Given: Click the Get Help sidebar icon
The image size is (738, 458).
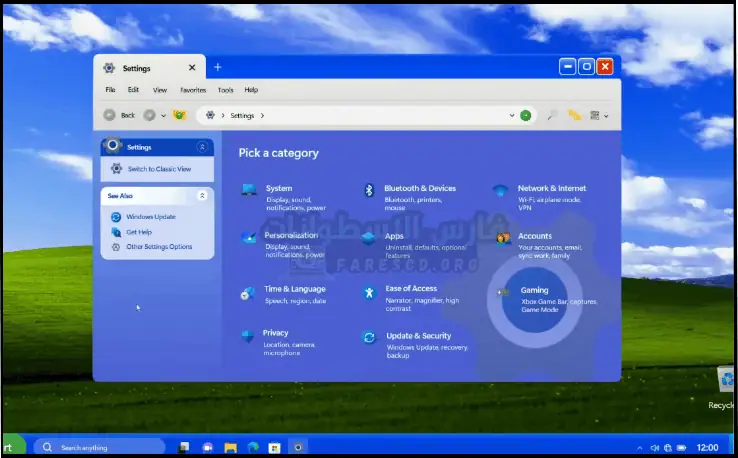Looking at the screenshot, I should coord(116,232).
